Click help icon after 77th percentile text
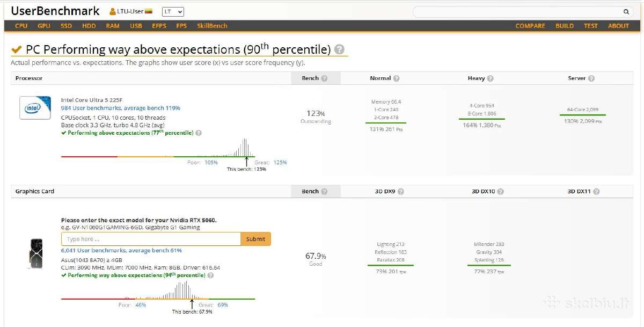Image resolution: width=644 pixels, height=327 pixels. click(199, 133)
